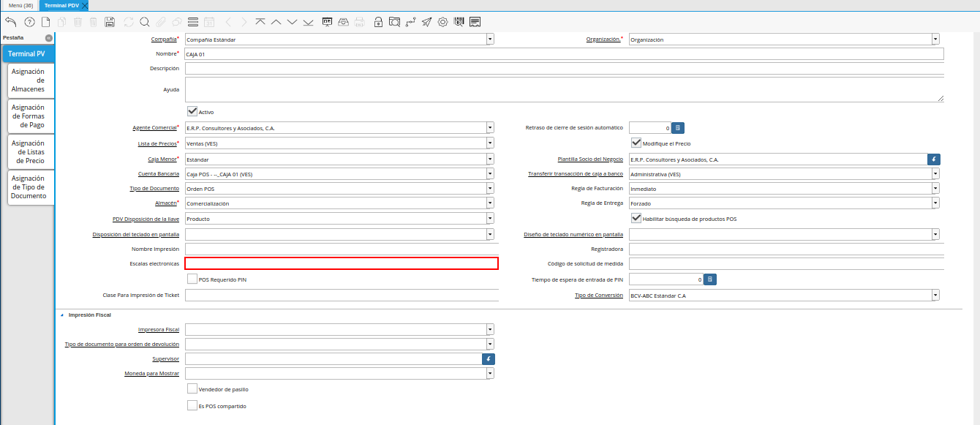Image resolution: width=980 pixels, height=425 pixels.
Task: Save the record using the floppy disk icon
Action: (x=110, y=22)
